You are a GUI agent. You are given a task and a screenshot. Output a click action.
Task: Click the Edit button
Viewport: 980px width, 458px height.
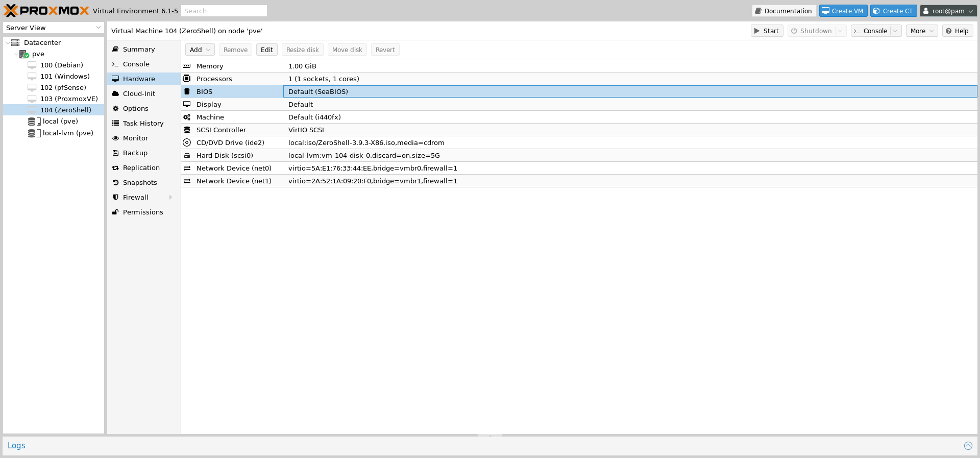coord(266,50)
